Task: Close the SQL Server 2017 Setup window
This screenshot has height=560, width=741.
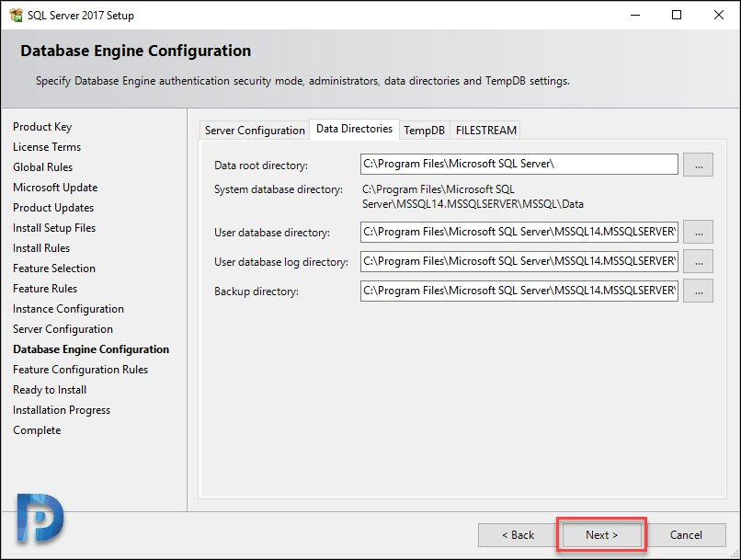Action: [x=719, y=15]
